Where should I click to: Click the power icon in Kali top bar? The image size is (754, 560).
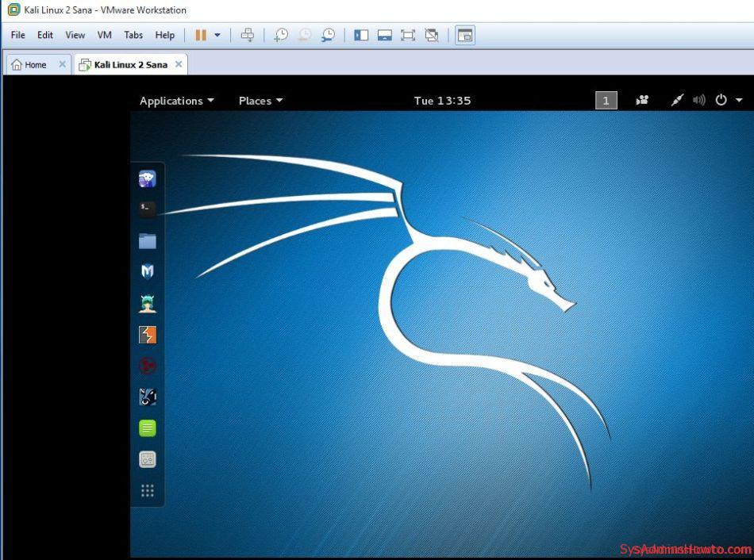721,100
